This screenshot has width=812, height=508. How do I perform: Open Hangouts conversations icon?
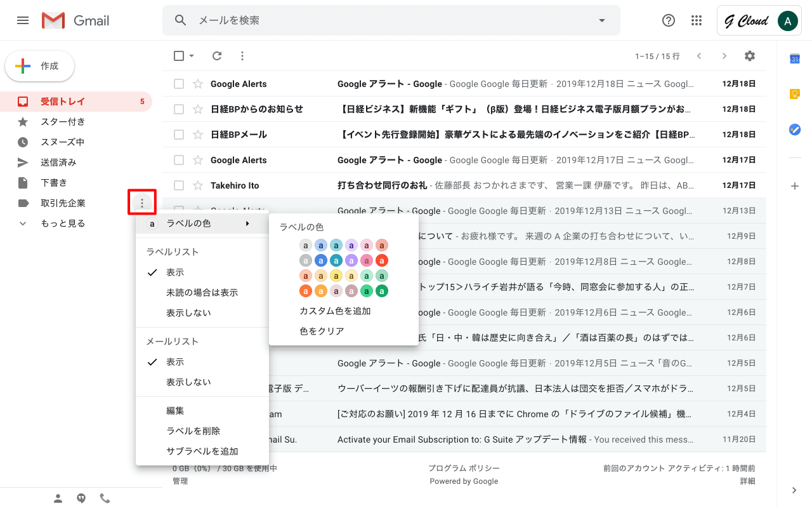[81, 498]
